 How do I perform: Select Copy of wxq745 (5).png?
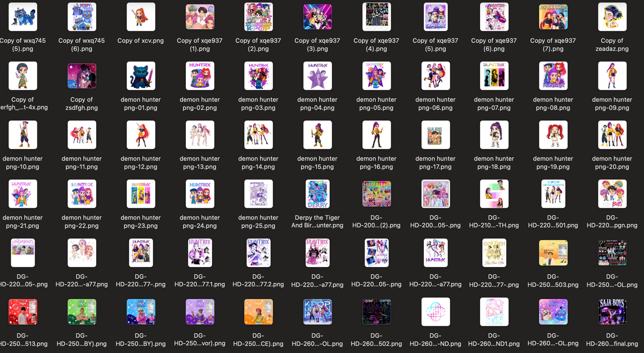click(23, 16)
